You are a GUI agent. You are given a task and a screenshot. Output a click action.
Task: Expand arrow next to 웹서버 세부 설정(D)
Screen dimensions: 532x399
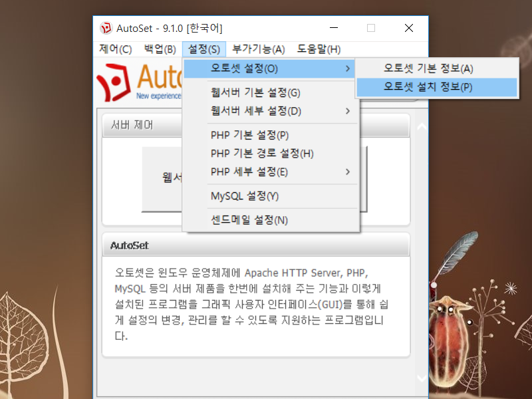pyautogui.click(x=347, y=111)
